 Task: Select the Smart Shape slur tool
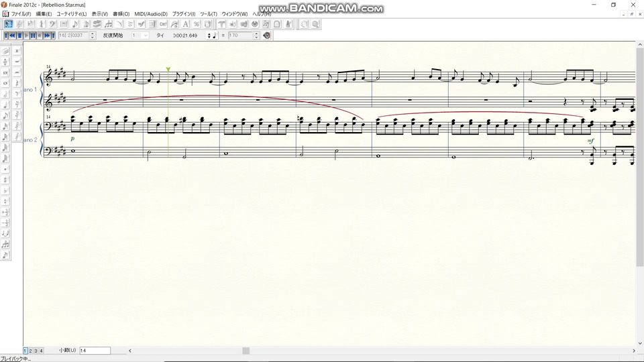[119, 24]
